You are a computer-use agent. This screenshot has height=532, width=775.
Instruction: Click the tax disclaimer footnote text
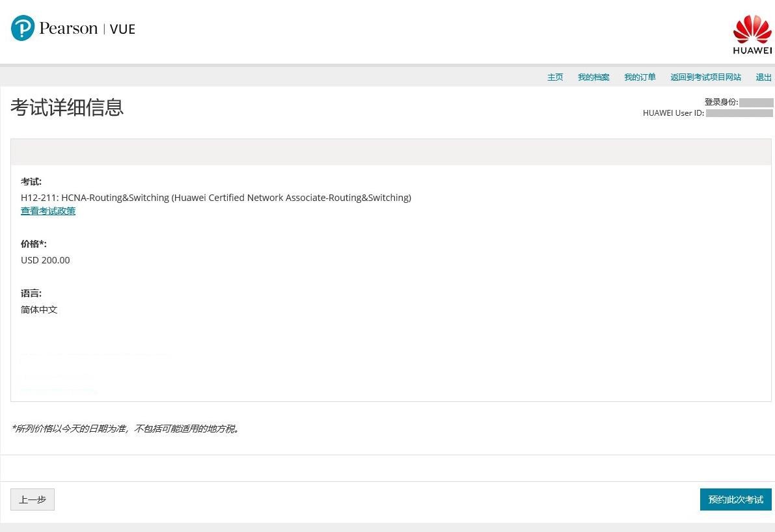pos(126,429)
